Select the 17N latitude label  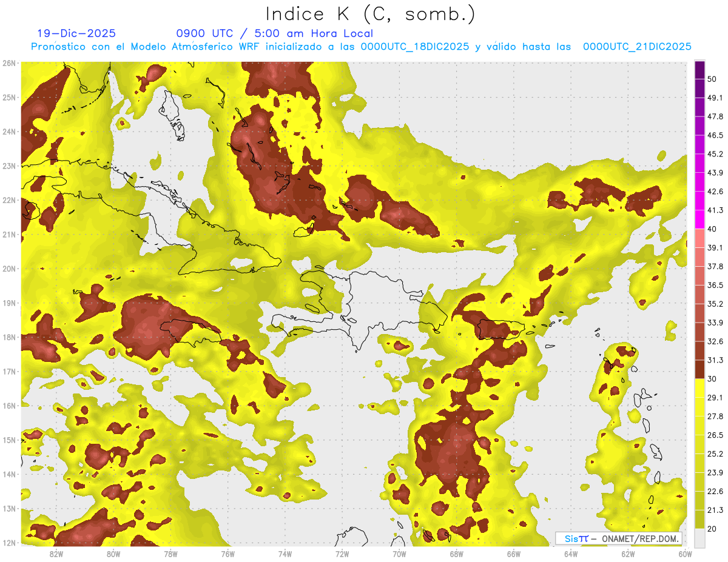tap(9, 372)
